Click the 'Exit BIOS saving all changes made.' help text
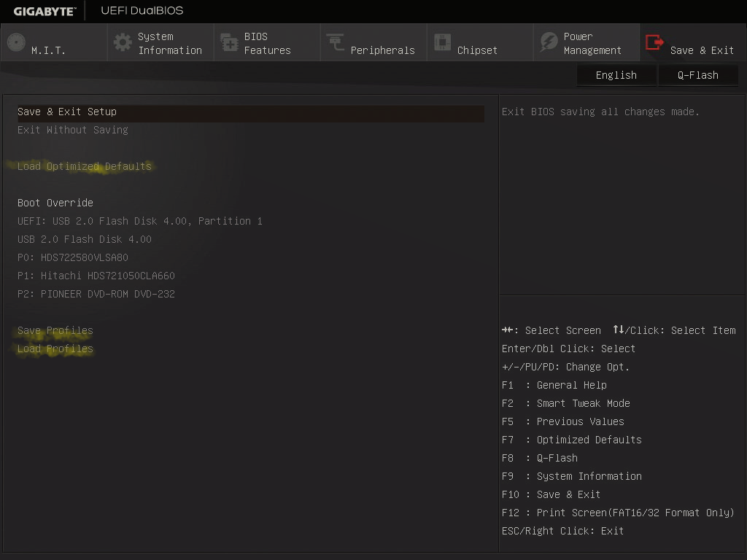This screenshot has width=747, height=560. [600, 112]
